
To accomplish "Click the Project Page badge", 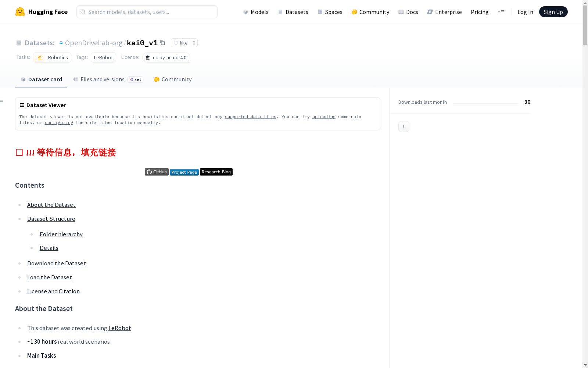I will [x=184, y=172].
